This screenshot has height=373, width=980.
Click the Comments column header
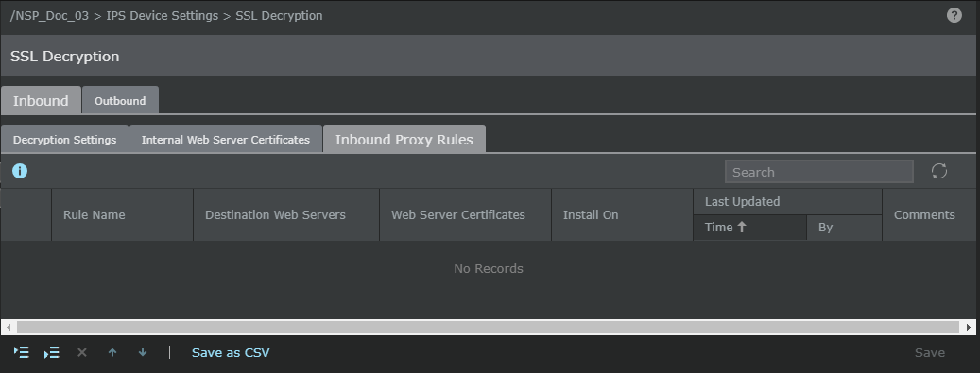pos(929,215)
